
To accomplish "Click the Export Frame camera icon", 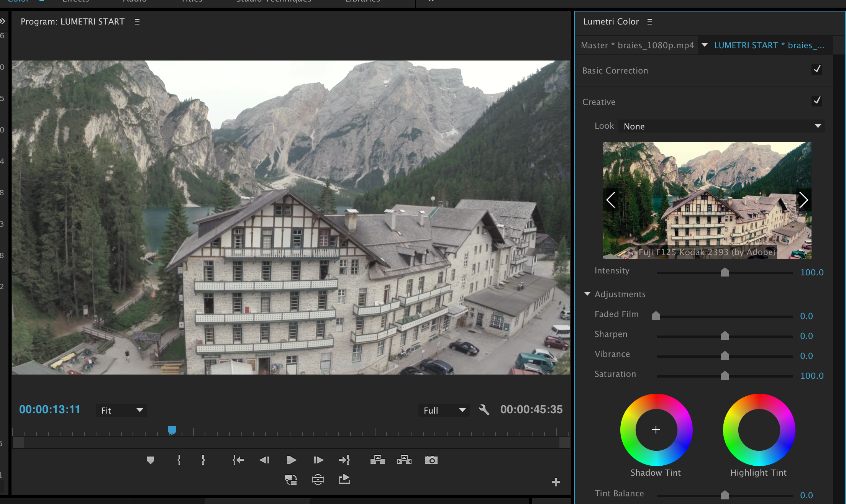I will click(431, 460).
